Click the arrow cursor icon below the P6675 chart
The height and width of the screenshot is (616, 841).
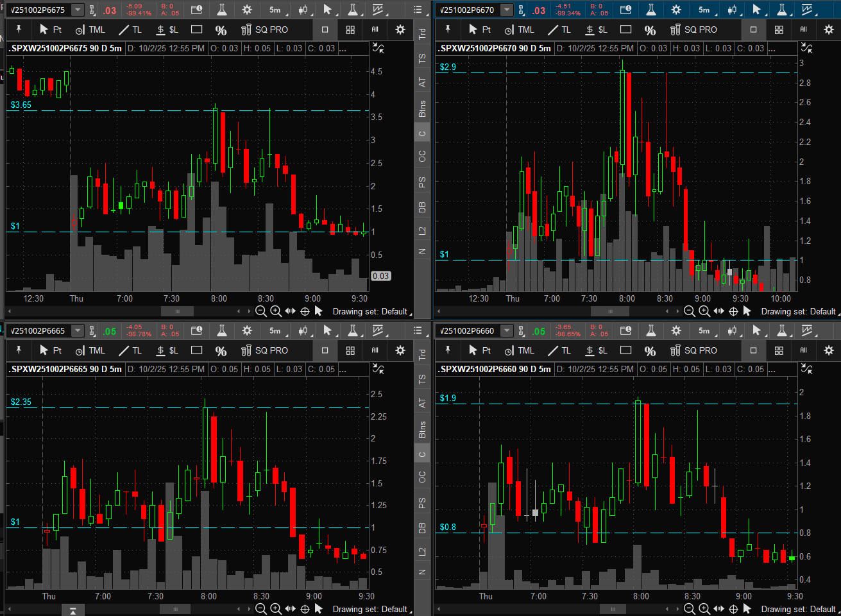[x=318, y=311]
